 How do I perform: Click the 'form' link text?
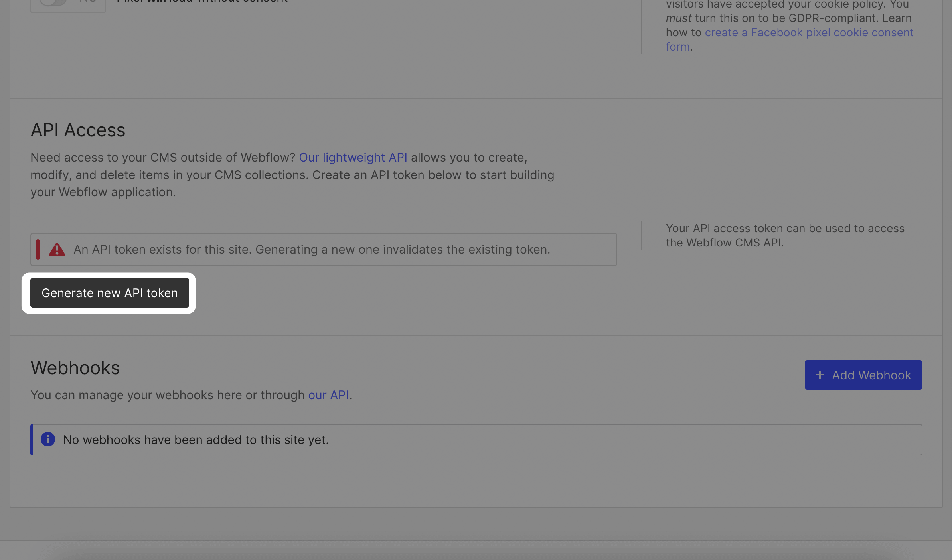coord(677,47)
